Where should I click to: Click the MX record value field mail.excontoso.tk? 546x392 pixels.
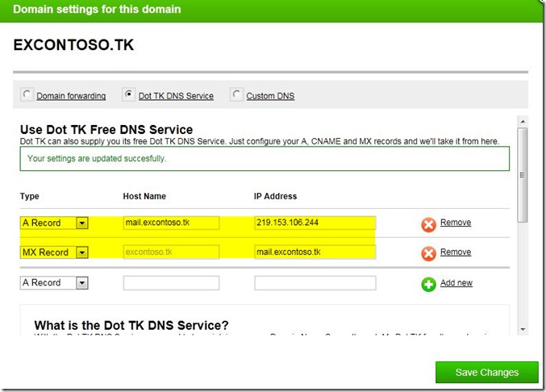(x=315, y=252)
